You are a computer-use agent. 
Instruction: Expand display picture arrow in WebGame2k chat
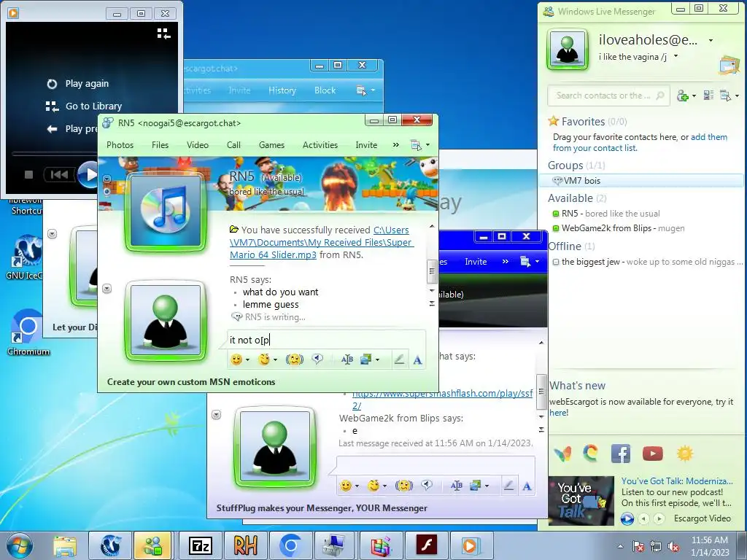(216, 415)
